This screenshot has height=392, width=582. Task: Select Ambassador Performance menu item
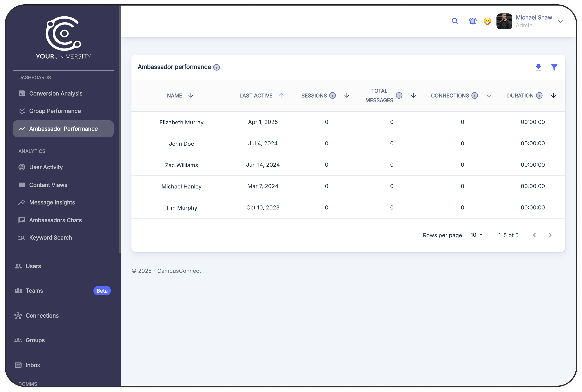click(x=63, y=129)
